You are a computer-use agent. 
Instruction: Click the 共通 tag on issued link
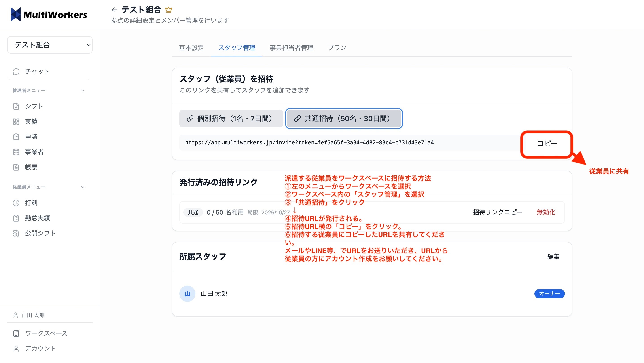193,212
